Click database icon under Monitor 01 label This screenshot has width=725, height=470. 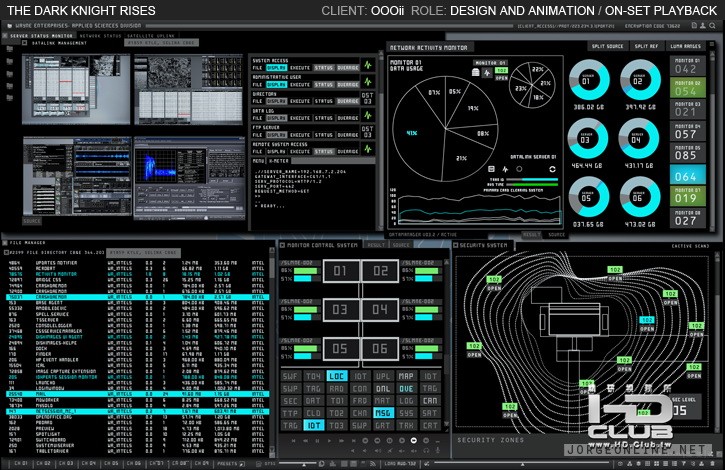pyautogui.click(x=475, y=72)
